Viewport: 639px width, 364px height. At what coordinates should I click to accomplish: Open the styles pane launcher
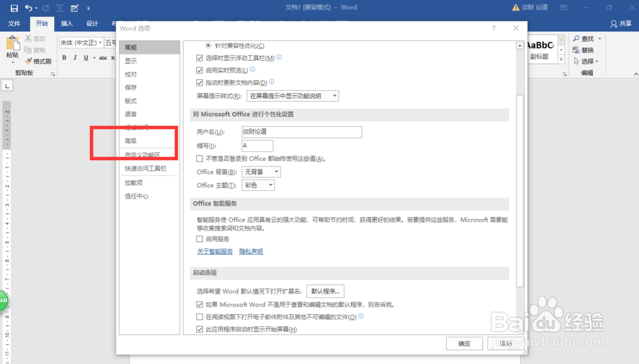tap(564, 73)
